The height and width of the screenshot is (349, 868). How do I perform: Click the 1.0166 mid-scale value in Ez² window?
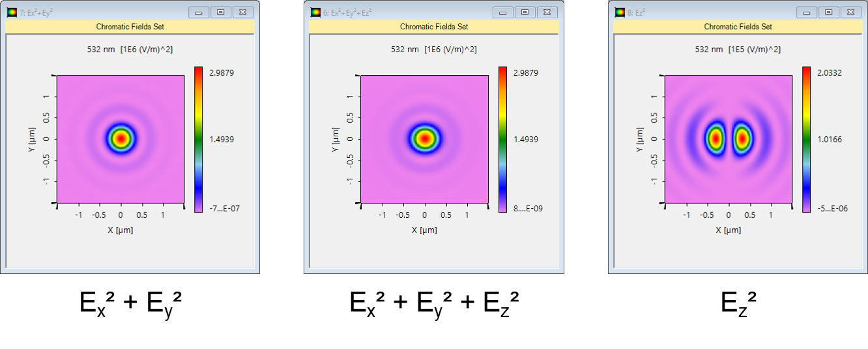click(829, 139)
